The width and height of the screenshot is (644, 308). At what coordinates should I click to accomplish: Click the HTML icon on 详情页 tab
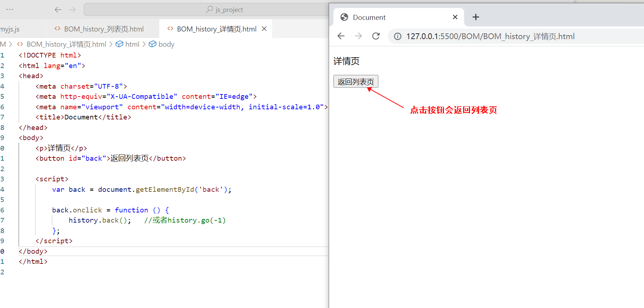[x=170, y=29]
